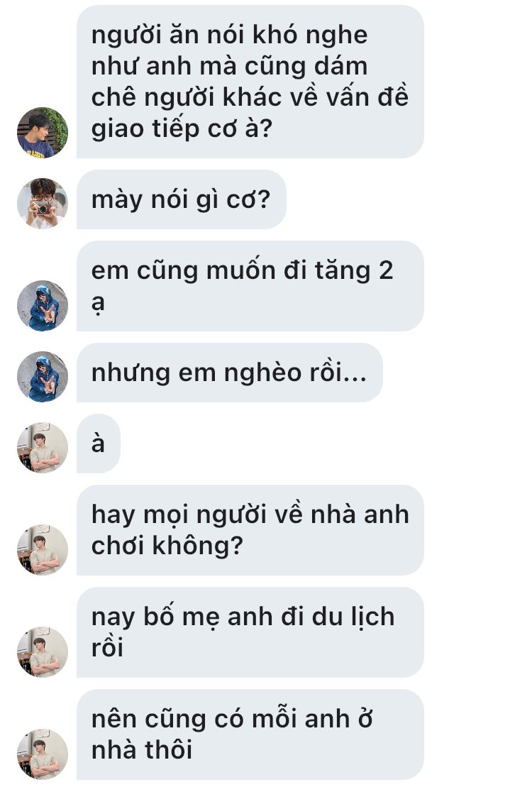Click the word 'rồi' under 'nay bố mẹ anh'

click(107, 647)
